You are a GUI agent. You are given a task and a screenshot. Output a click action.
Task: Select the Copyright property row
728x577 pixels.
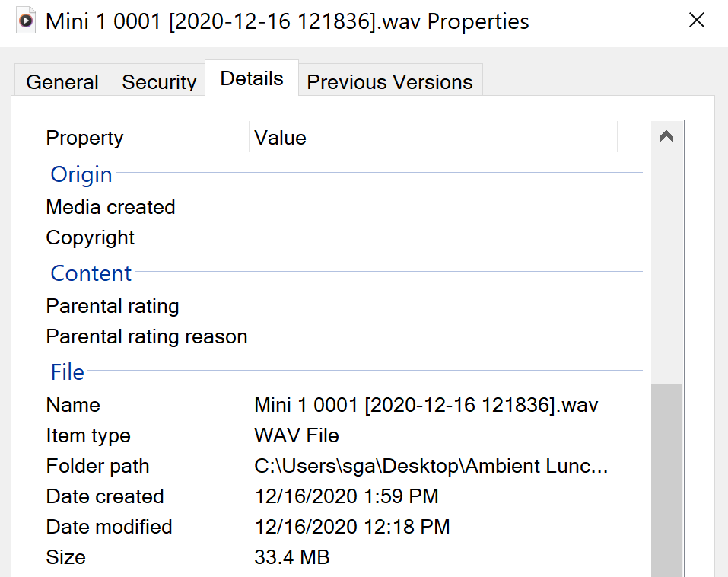(x=91, y=237)
